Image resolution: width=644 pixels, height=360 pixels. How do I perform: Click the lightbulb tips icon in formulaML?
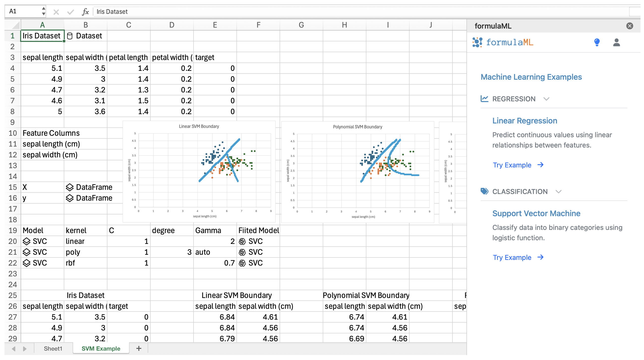[597, 42]
